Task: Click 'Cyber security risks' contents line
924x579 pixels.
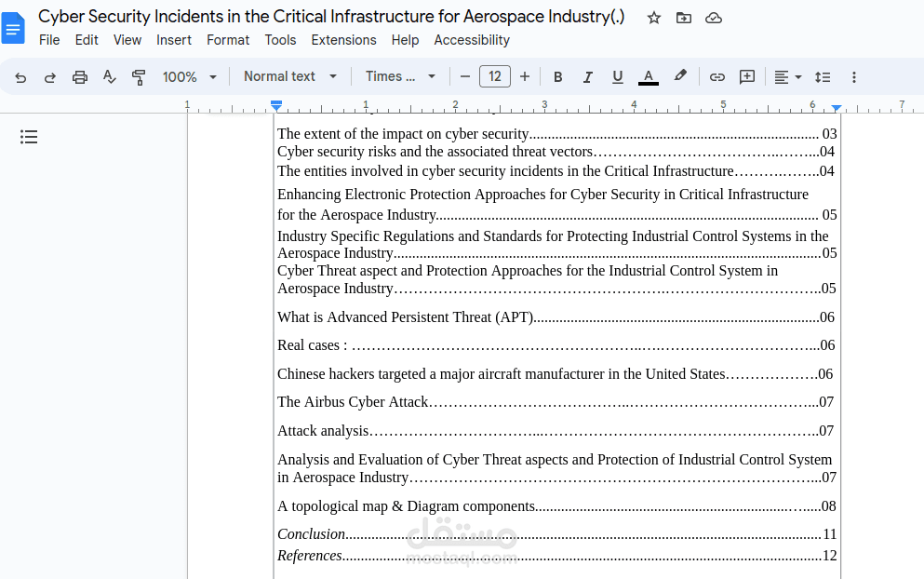Action: click(x=556, y=152)
